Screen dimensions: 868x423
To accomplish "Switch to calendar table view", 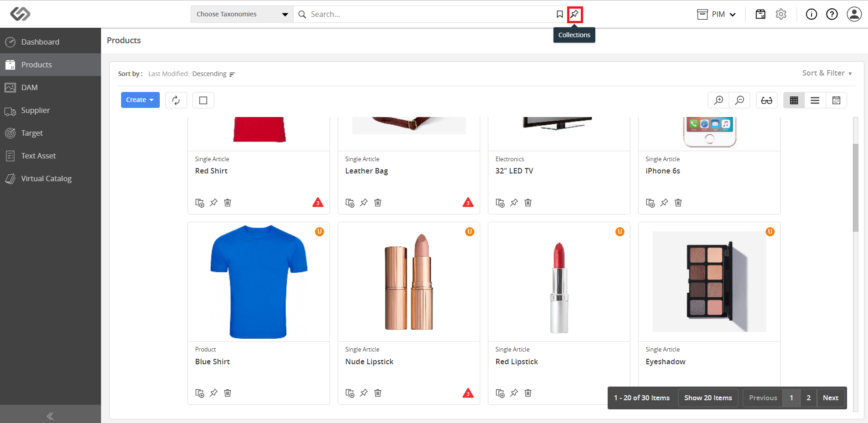I will tap(836, 100).
